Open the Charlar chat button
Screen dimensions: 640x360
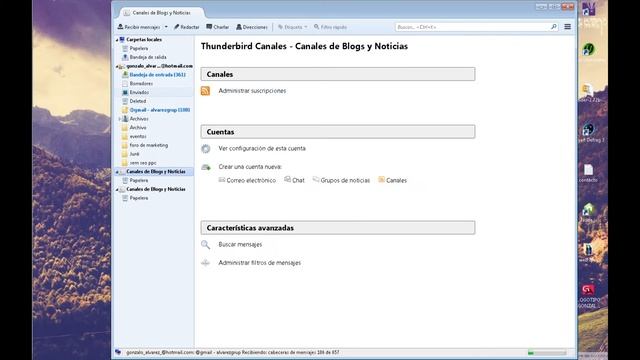pos(218,27)
